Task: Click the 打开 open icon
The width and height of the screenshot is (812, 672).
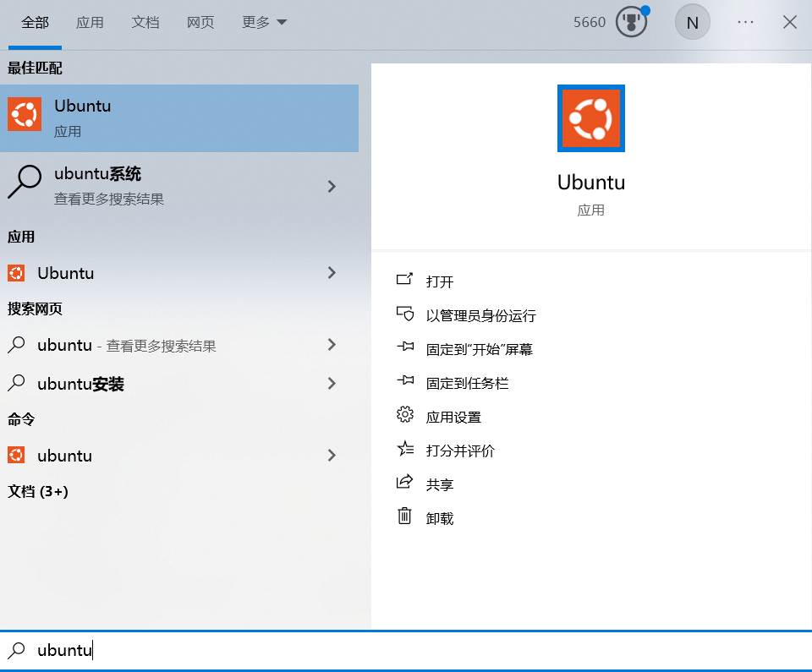Action: coord(404,280)
